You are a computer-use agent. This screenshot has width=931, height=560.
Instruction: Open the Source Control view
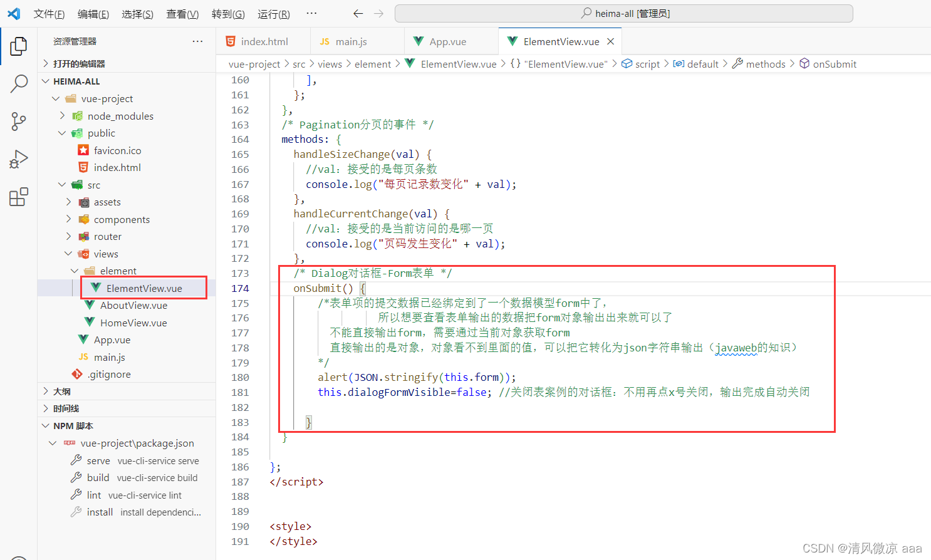[19, 121]
